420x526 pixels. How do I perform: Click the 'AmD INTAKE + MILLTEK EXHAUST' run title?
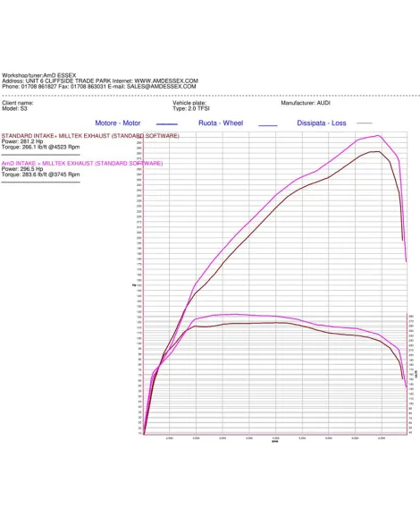[82, 164]
